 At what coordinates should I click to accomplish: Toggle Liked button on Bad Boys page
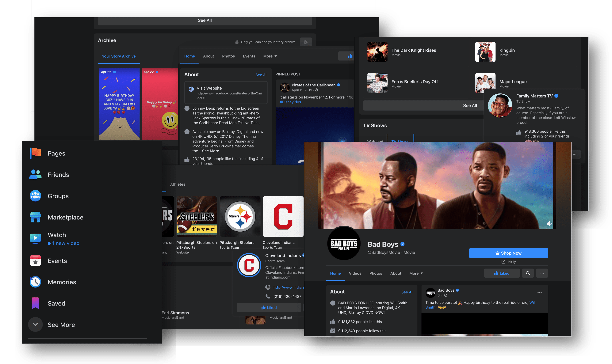(502, 273)
